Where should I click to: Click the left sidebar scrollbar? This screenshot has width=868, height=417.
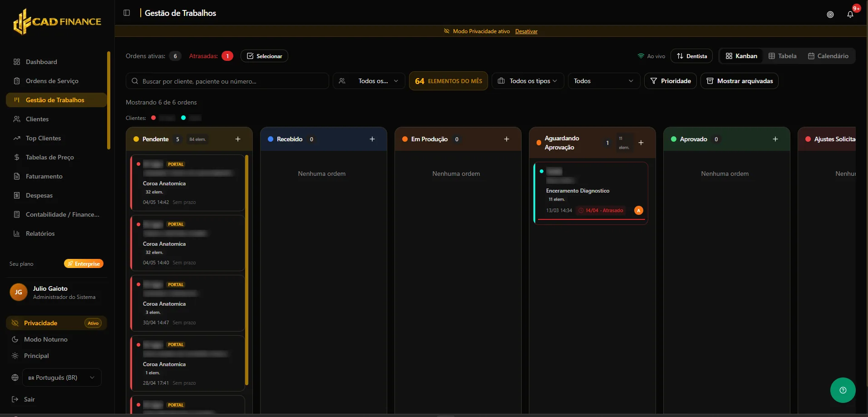click(108, 100)
